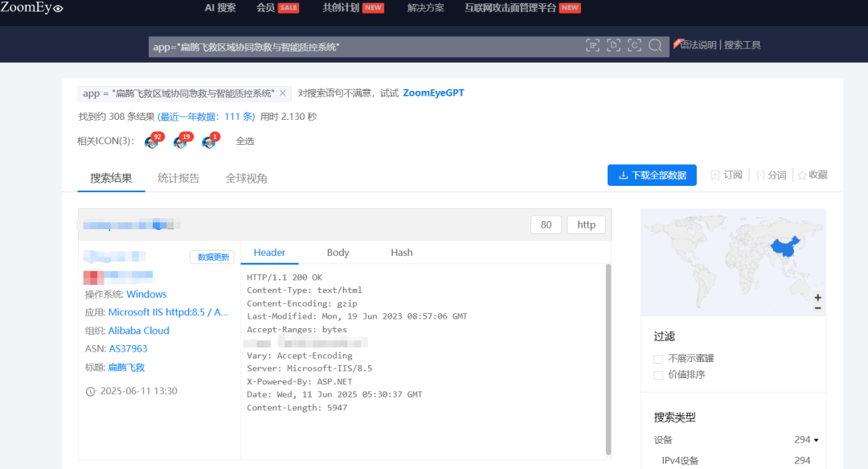Click 'HTTP/1.1 200 OK' header line
Viewport: 868px width, 469px height.
[x=285, y=278]
